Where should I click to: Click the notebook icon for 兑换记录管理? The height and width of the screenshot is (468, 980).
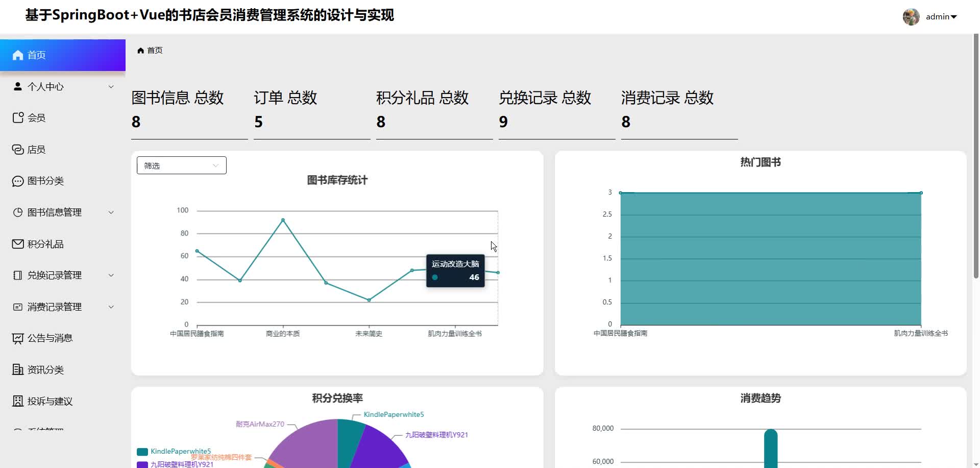coord(18,275)
